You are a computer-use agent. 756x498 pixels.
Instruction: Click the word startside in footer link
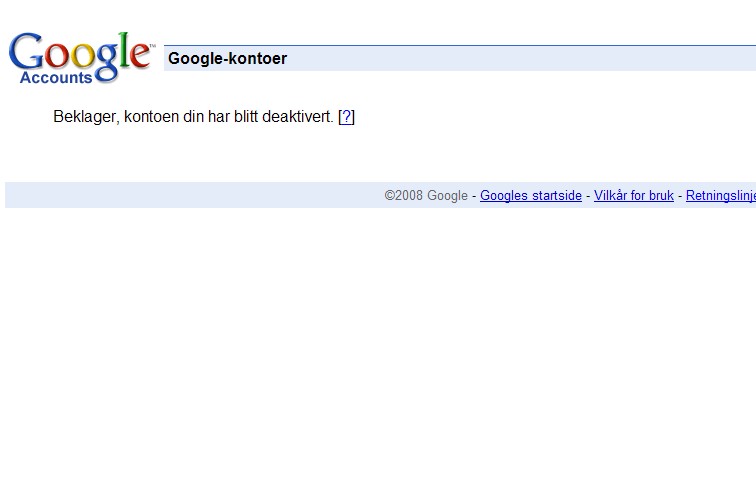click(556, 196)
